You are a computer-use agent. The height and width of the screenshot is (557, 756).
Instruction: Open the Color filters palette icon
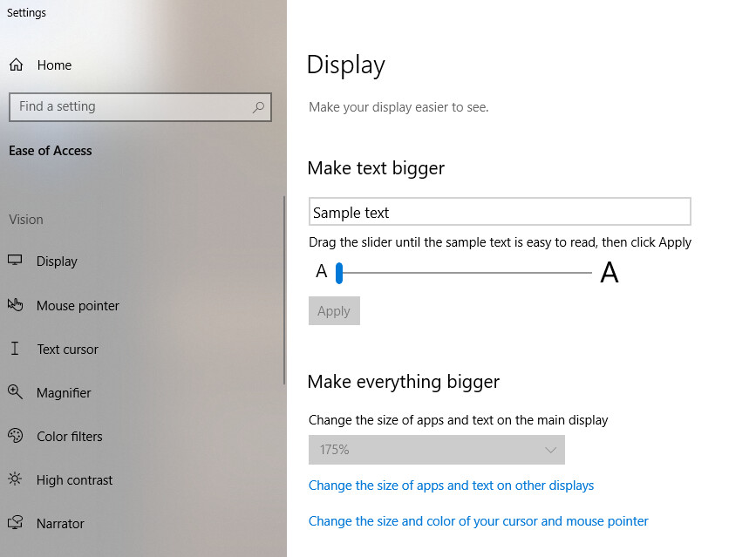click(15, 436)
